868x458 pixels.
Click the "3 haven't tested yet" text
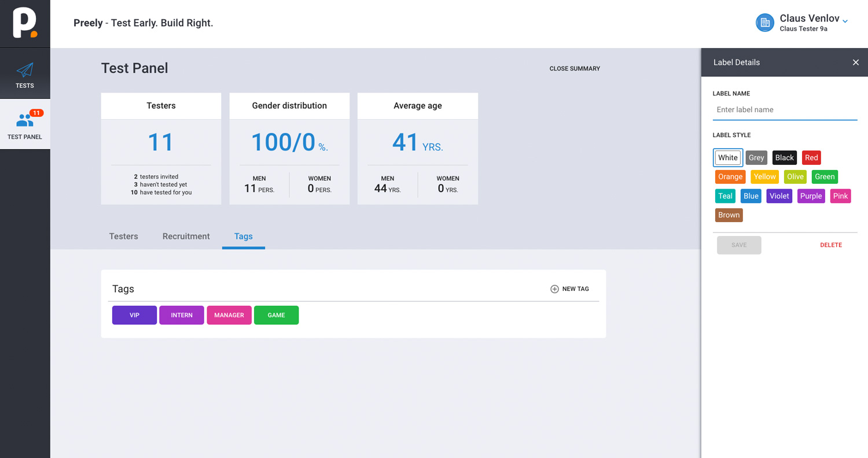click(x=160, y=185)
